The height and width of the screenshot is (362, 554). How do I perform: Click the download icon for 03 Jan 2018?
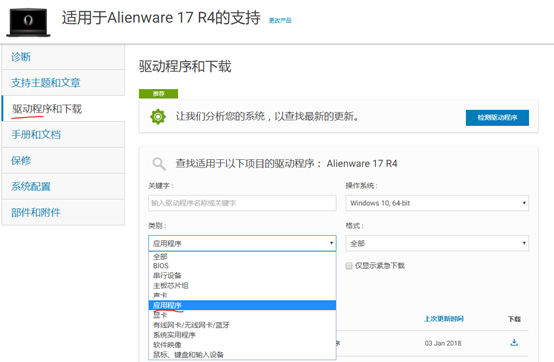click(x=514, y=342)
